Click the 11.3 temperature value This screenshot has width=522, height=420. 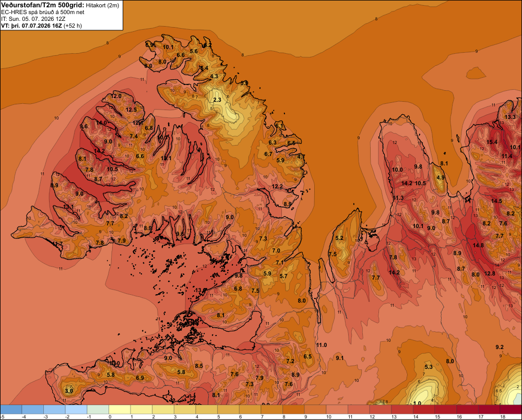click(398, 198)
